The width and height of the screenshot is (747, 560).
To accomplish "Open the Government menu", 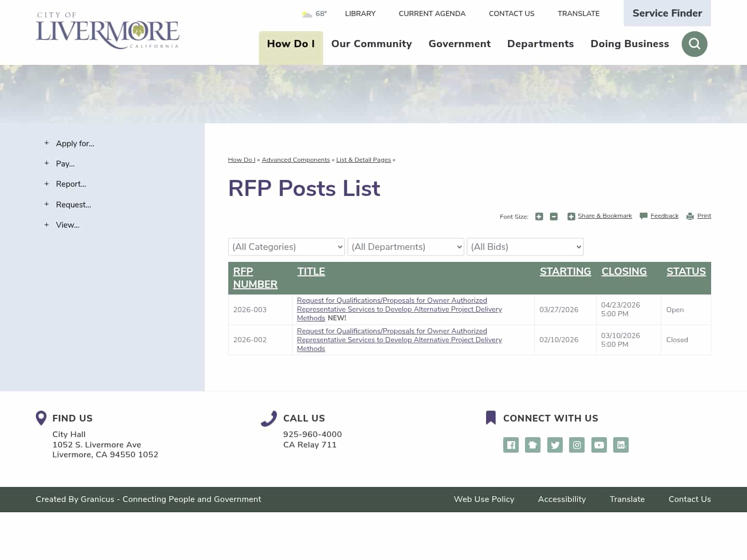I will pyautogui.click(x=459, y=44).
